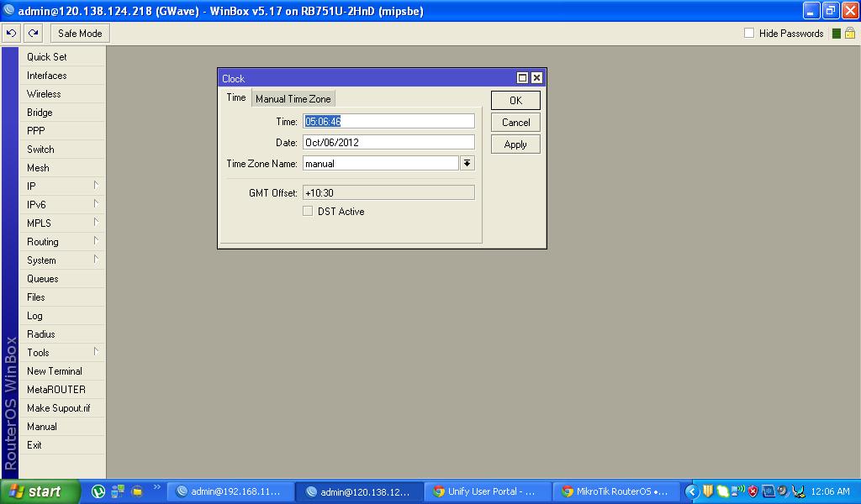Image resolution: width=861 pixels, height=504 pixels.
Task: Click Exit in the sidebar
Action: (x=61, y=444)
